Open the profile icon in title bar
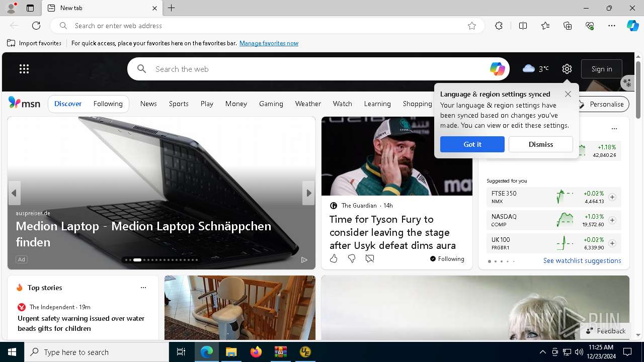Image resolution: width=644 pixels, height=362 pixels. point(11,8)
